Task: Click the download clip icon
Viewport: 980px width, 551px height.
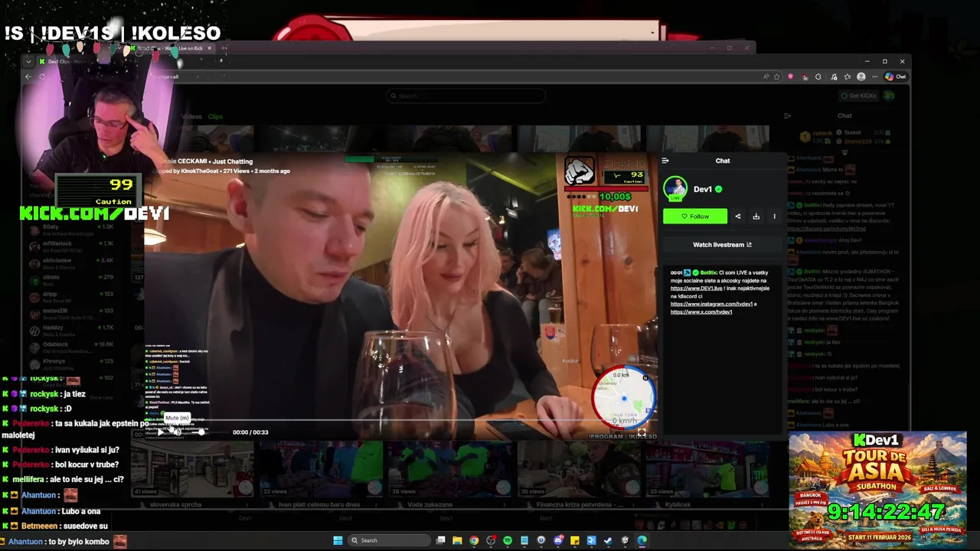Action: click(x=756, y=217)
